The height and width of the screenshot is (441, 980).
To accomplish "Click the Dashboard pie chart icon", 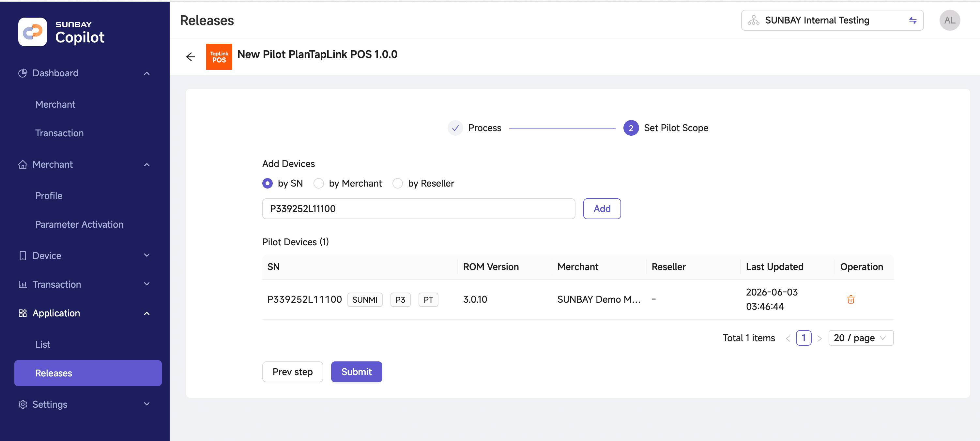I will pos(23,73).
